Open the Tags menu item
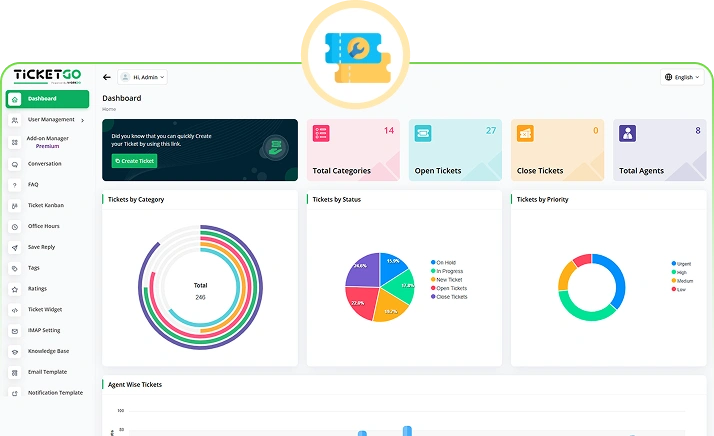The image size is (714, 436). 34,268
